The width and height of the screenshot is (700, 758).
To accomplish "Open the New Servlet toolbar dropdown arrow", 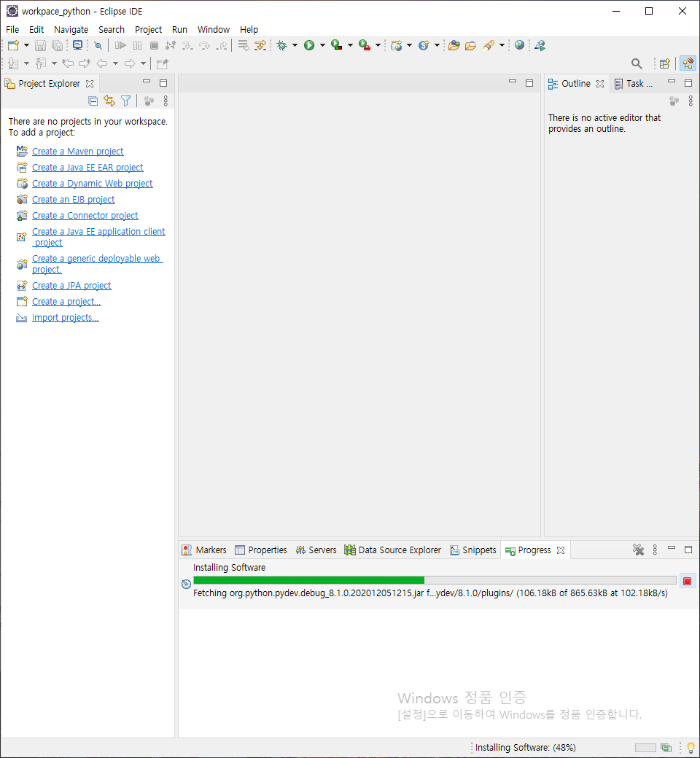I will tap(437, 45).
